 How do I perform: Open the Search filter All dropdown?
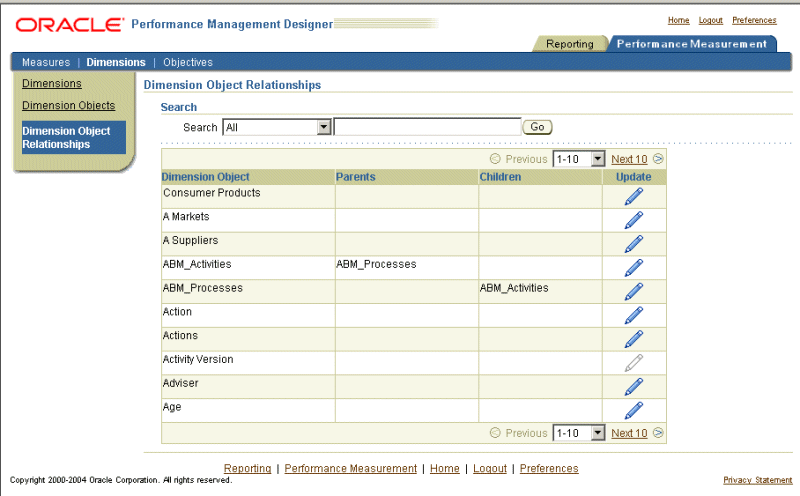pyautogui.click(x=277, y=127)
